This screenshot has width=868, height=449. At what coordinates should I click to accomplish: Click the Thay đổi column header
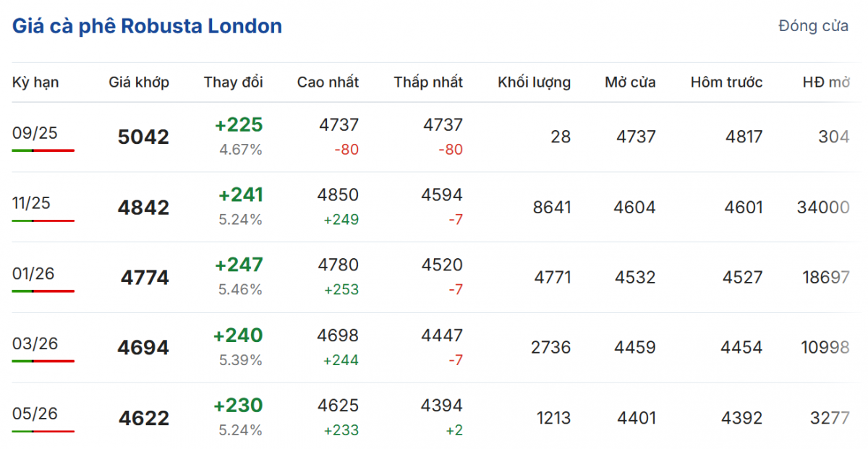(233, 82)
